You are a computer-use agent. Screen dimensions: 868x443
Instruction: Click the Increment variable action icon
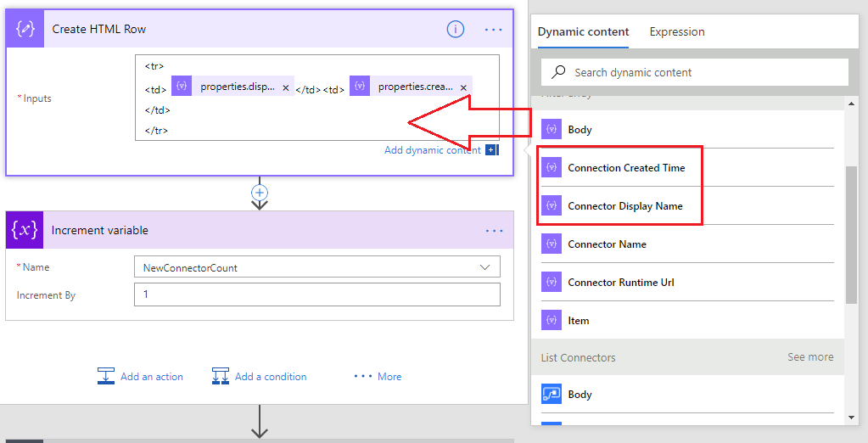click(24, 230)
